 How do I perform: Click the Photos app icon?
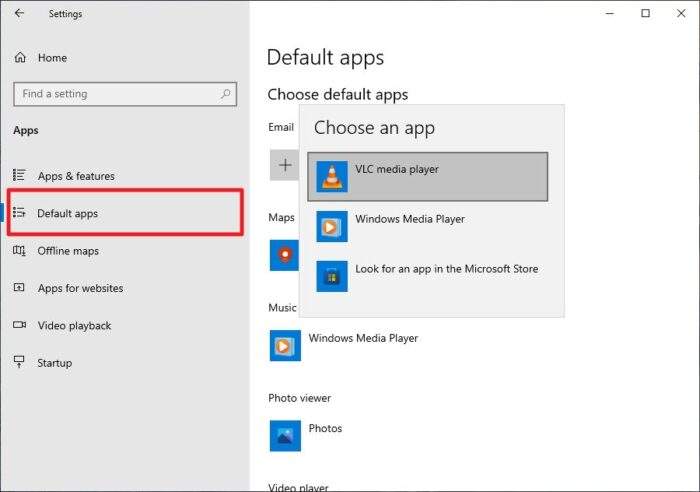pos(285,436)
